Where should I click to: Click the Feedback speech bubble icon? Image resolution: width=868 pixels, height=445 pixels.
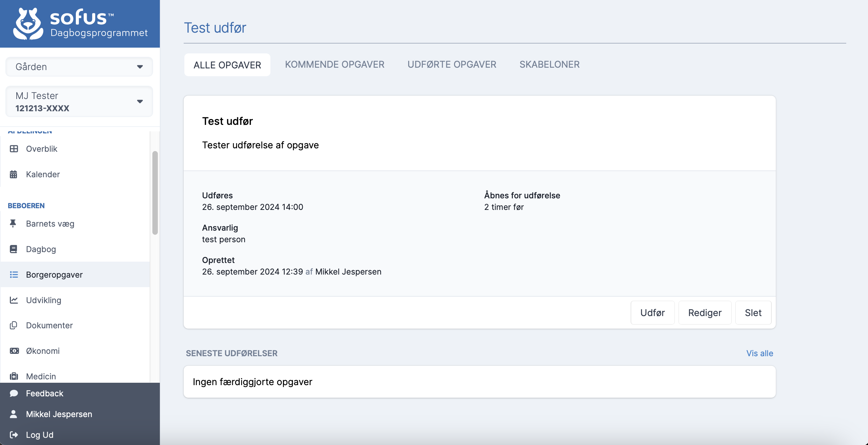tap(14, 393)
